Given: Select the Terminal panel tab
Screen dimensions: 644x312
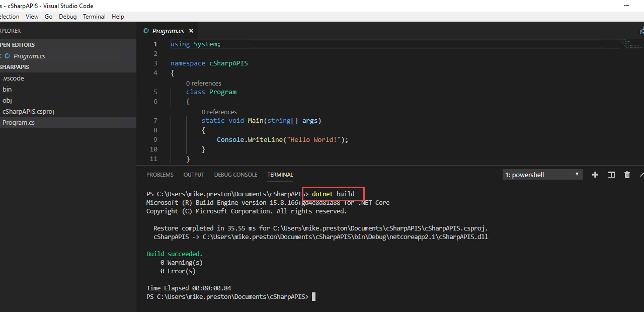Looking at the screenshot, I should point(280,175).
